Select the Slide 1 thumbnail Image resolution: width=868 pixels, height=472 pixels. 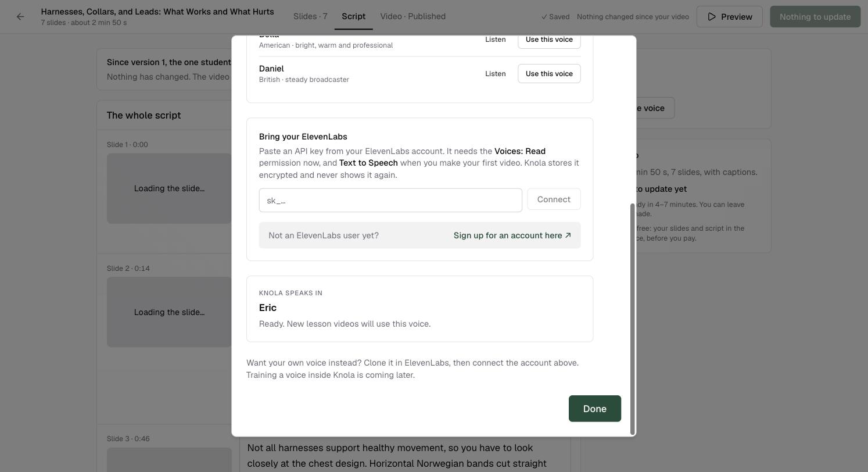tap(169, 188)
